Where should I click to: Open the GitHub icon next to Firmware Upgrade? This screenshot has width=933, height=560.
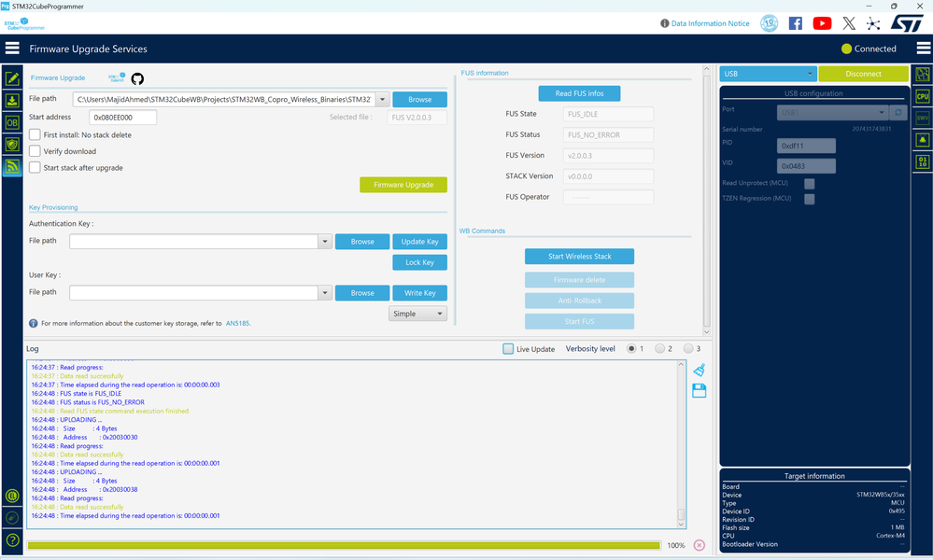[137, 78]
